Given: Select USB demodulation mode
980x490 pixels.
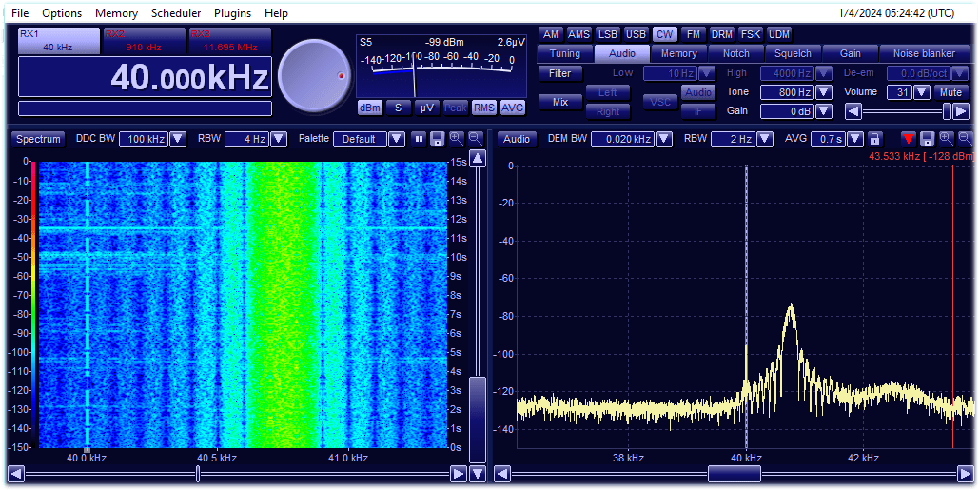Looking at the screenshot, I should tap(636, 34).
